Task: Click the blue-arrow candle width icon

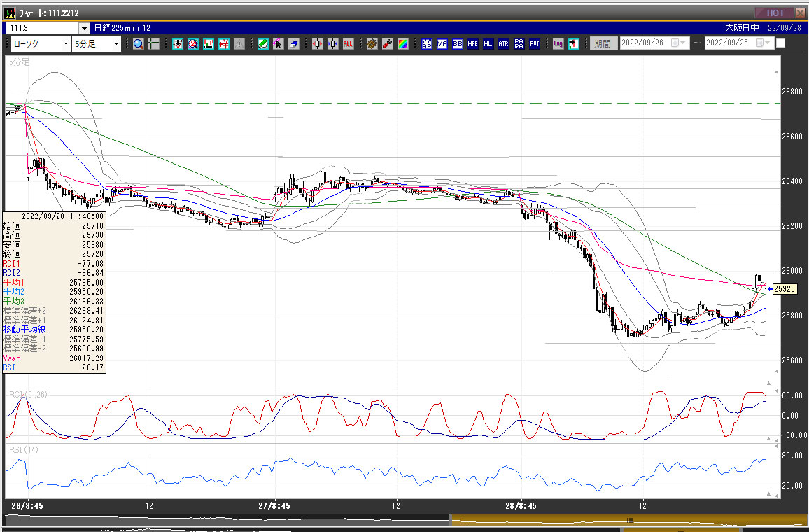Action: [x=333, y=44]
